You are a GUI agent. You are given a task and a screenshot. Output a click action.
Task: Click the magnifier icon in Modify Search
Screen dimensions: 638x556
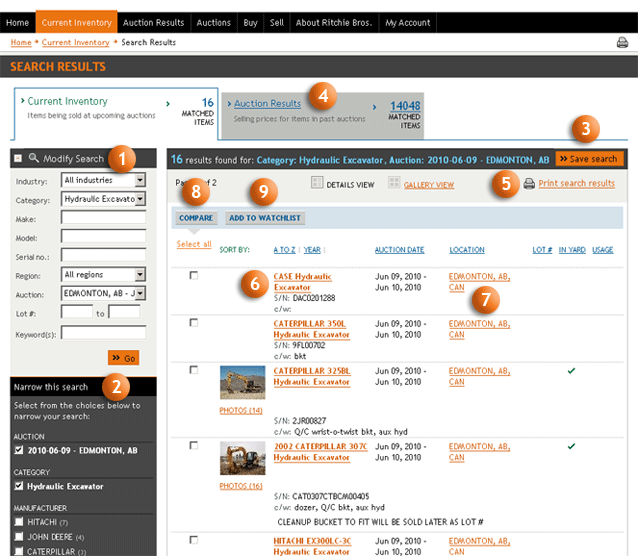[34, 158]
